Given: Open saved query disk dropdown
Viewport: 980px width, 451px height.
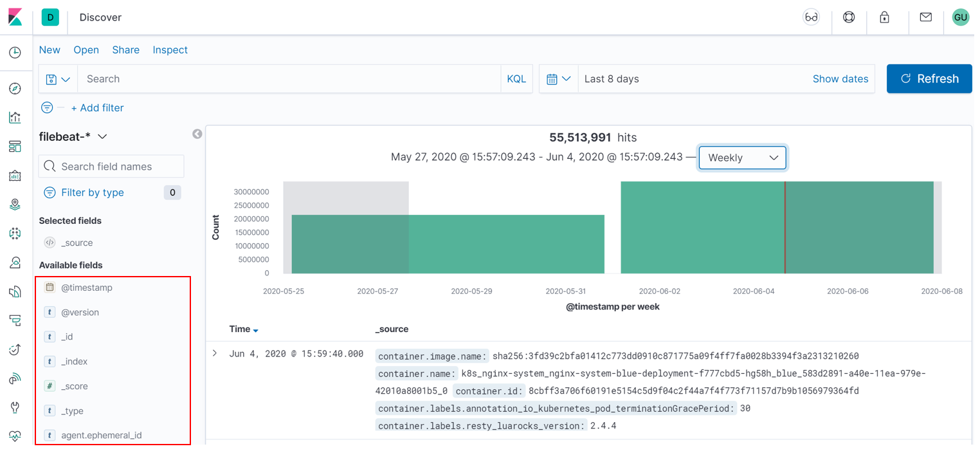Looking at the screenshot, I should coord(58,79).
